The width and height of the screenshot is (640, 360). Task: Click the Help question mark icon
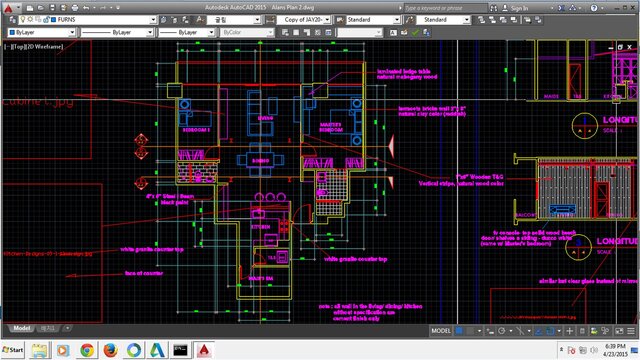(594, 8)
